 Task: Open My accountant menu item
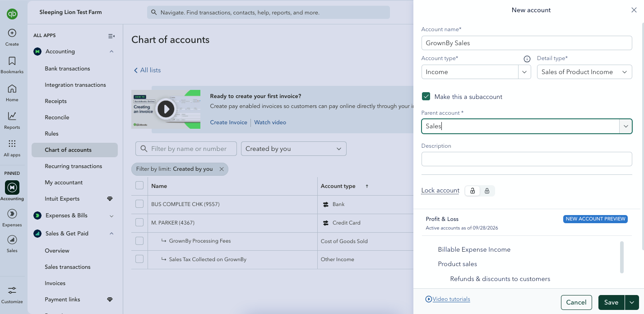(64, 183)
